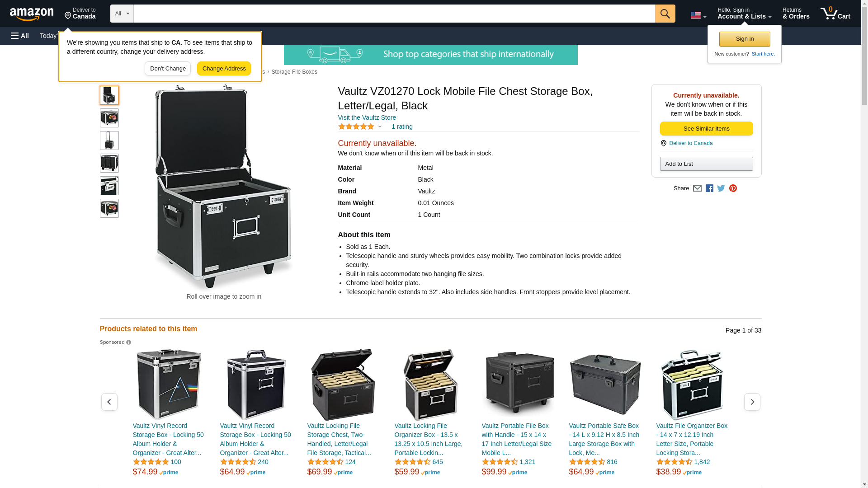Go to next related products page
The height and width of the screenshot is (488, 868).
752,402
